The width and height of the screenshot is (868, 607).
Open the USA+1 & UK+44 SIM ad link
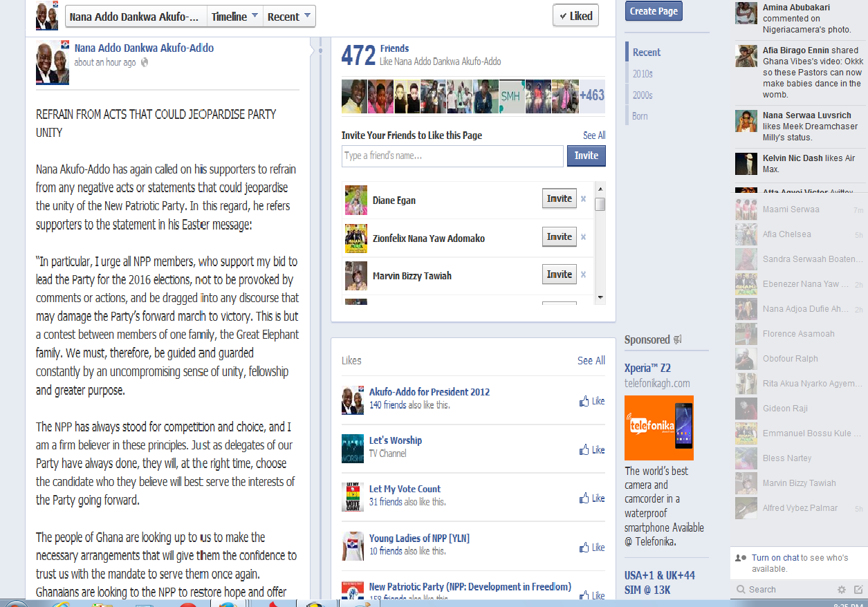[x=660, y=582]
